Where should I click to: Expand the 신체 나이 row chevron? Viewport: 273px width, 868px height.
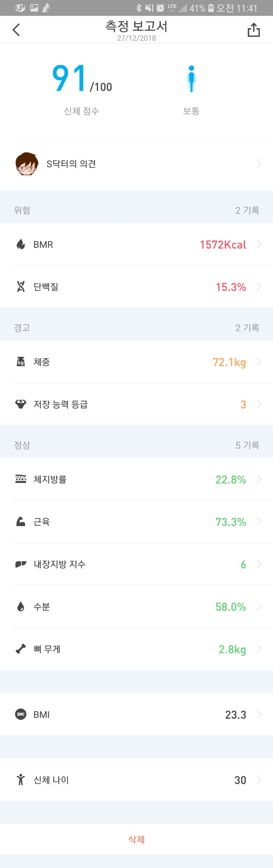coord(259,779)
